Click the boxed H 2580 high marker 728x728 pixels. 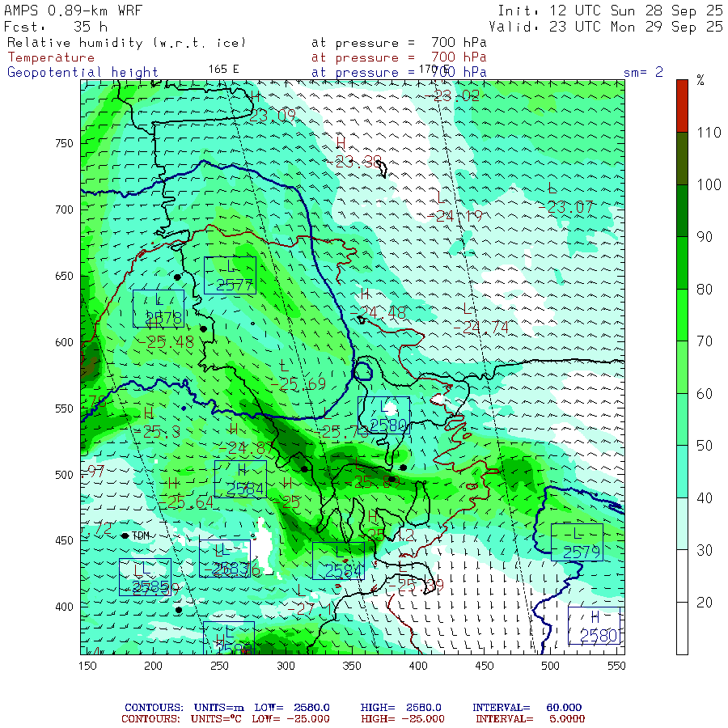click(595, 626)
